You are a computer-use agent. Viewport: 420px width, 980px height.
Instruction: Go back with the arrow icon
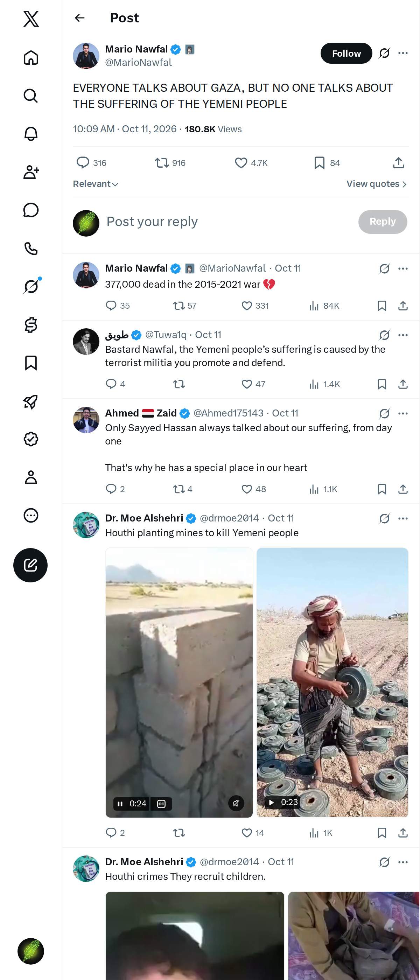click(x=79, y=18)
